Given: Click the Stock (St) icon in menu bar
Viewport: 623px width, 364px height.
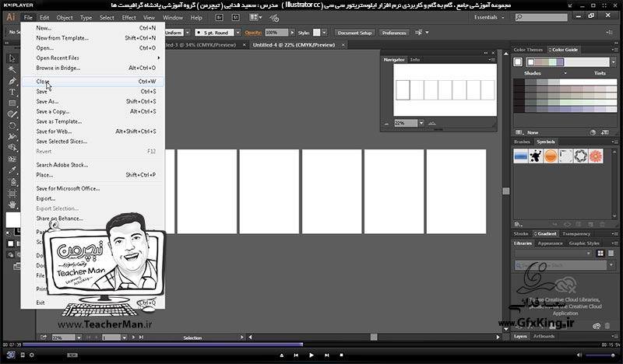Looking at the screenshot, I should point(235,17).
